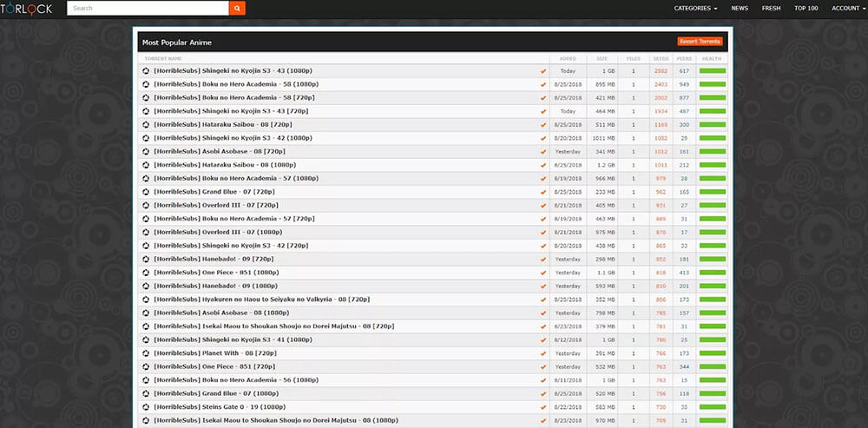Viewport: 868px width, 428px height.
Task: Click the Most Popular Anime heading
Action: (176, 42)
